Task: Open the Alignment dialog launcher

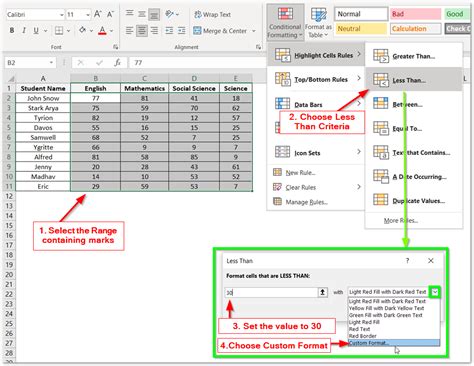Action: tap(258, 47)
